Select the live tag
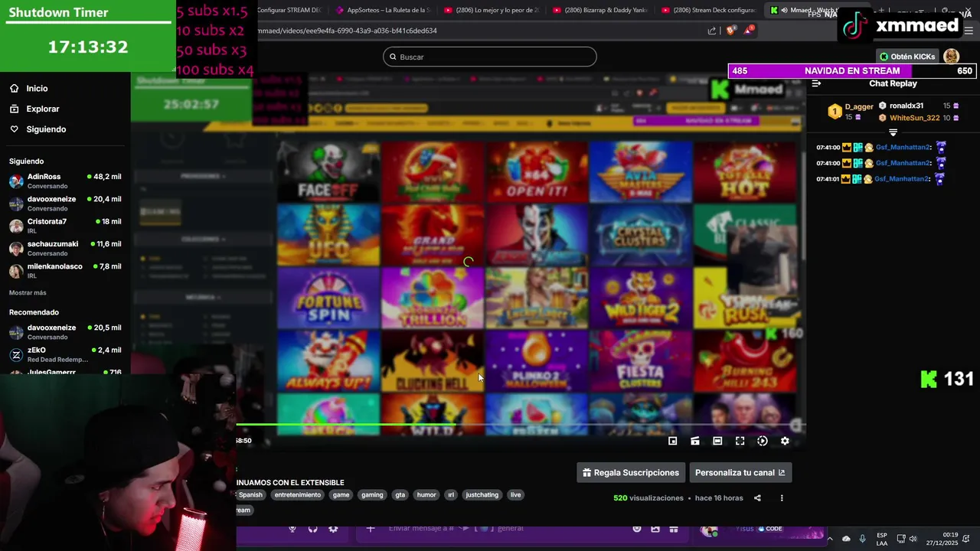 click(515, 495)
